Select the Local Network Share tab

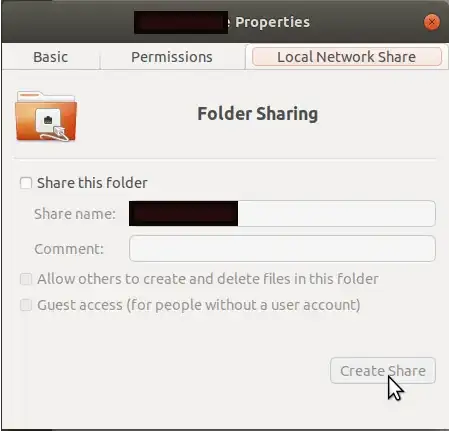(x=347, y=57)
